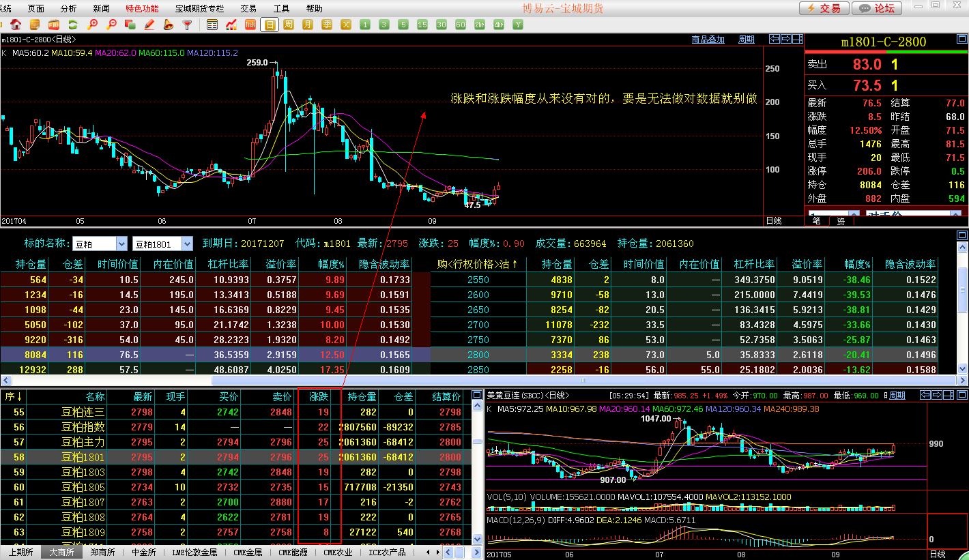This screenshot has width=969, height=560.
Task: Click the green refresh arrows icon
Action: coord(72,25)
